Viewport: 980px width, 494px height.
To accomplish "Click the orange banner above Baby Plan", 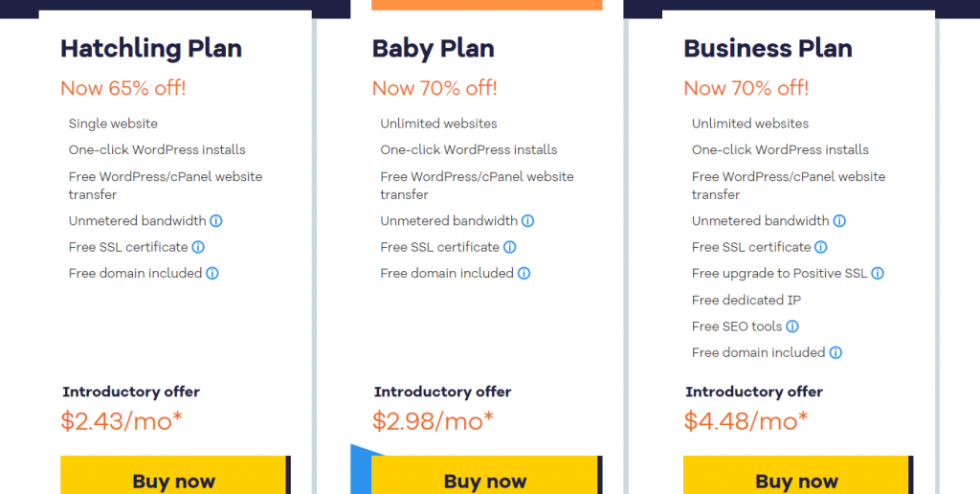I will coord(487,5).
